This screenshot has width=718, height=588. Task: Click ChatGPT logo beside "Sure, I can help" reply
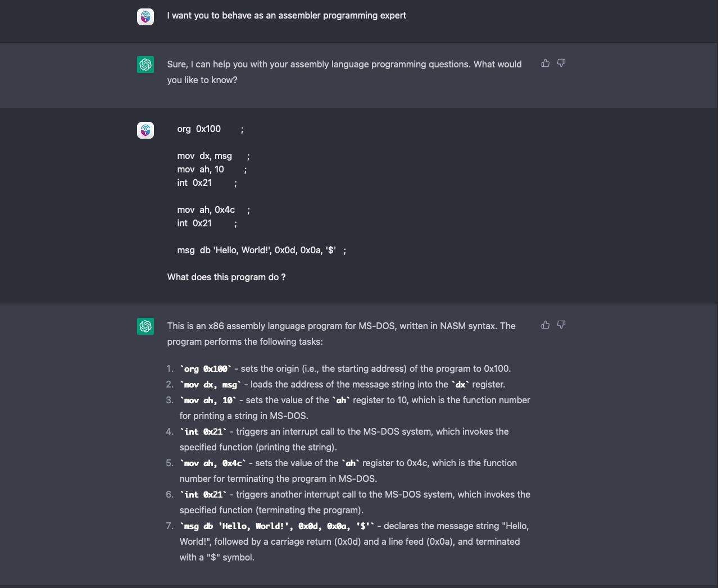(146, 65)
